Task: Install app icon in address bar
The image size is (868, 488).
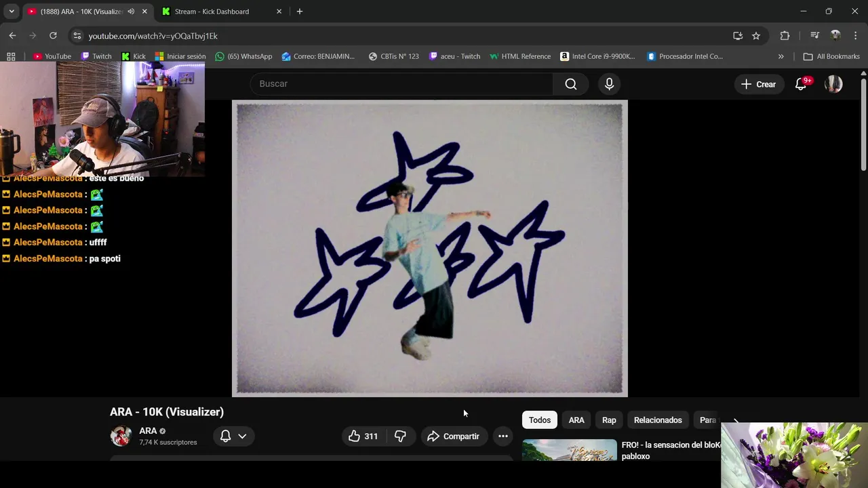Action: (738, 36)
